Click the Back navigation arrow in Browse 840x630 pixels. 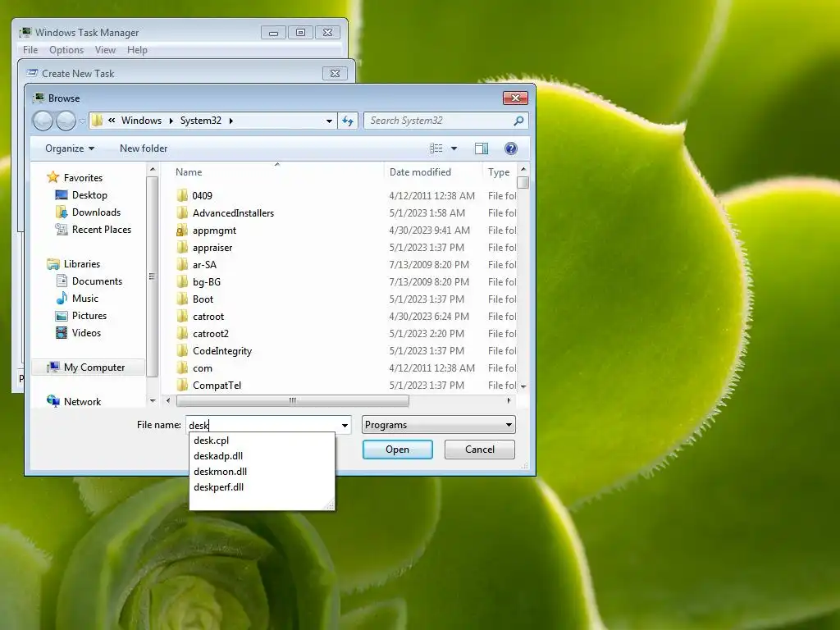pos(43,121)
